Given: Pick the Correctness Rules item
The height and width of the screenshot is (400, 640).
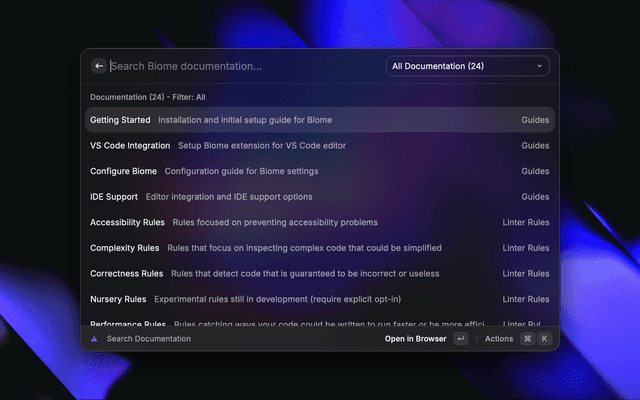Looking at the screenshot, I should pyautogui.click(x=319, y=273).
